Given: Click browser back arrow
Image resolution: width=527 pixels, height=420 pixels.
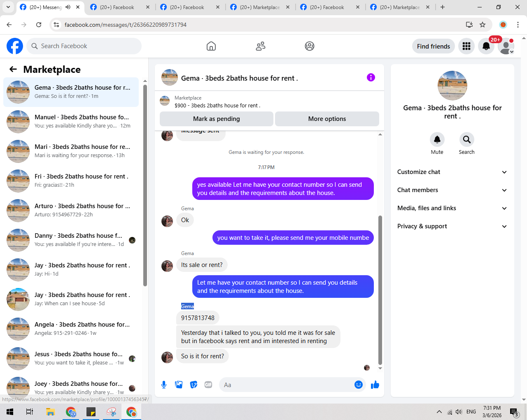Looking at the screenshot, I should (x=9, y=25).
